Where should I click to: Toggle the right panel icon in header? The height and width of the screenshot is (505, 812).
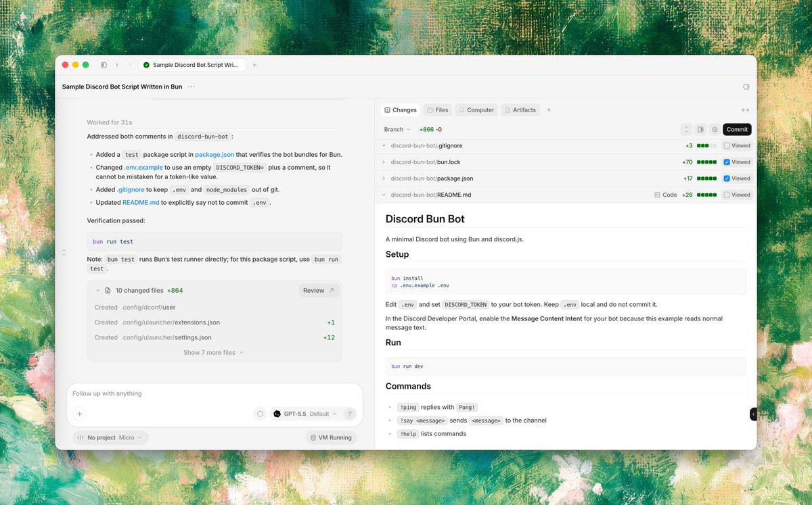pos(746,87)
